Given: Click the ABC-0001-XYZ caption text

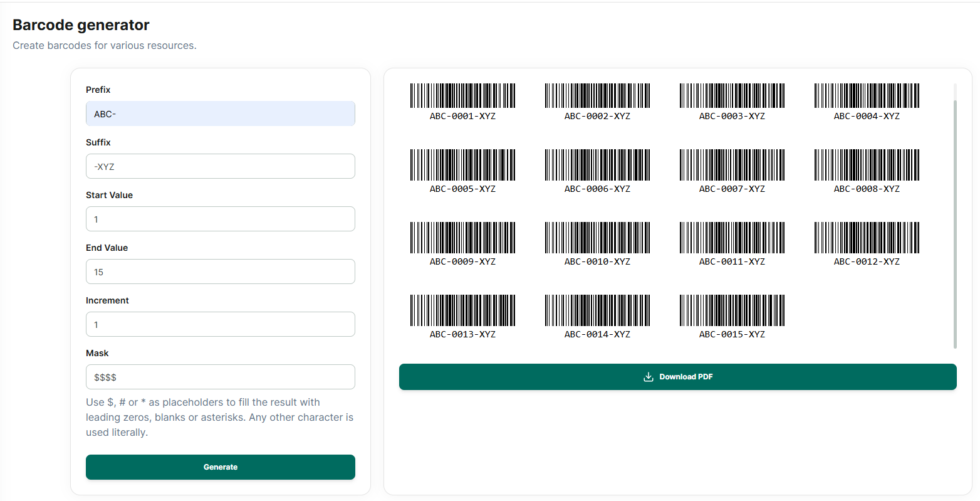Looking at the screenshot, I should point(462,116).
